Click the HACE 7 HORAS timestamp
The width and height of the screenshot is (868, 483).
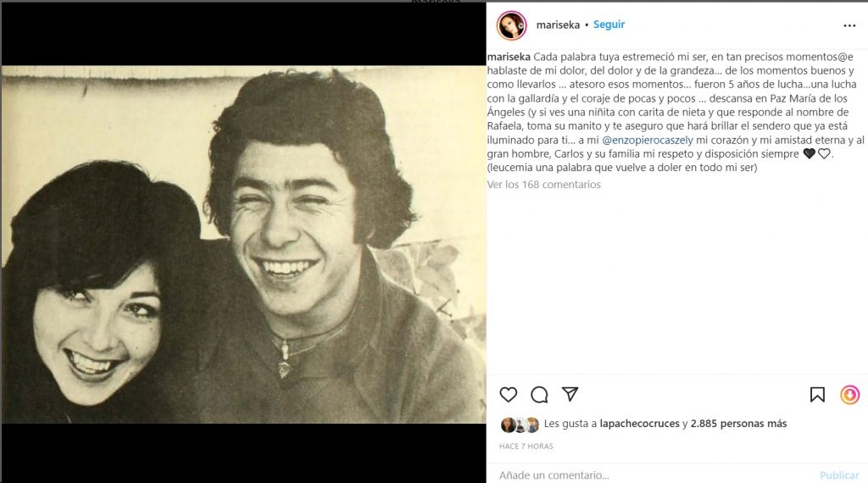pyautogui.click(x=526, y=446)
